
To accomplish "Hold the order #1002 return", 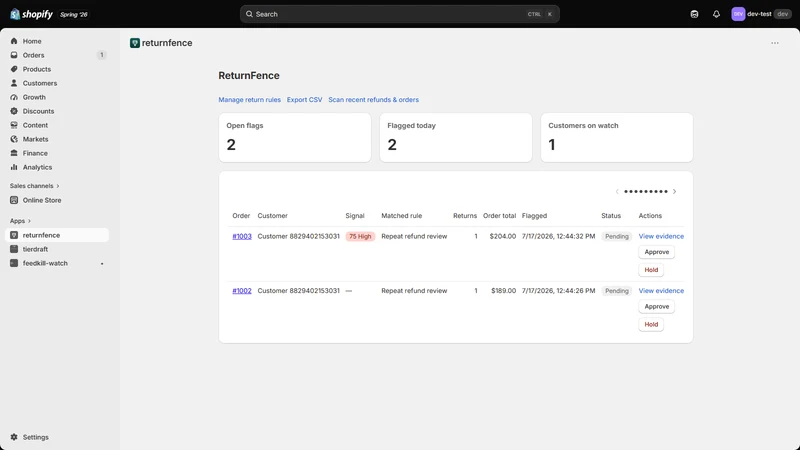I will point(651,324).
